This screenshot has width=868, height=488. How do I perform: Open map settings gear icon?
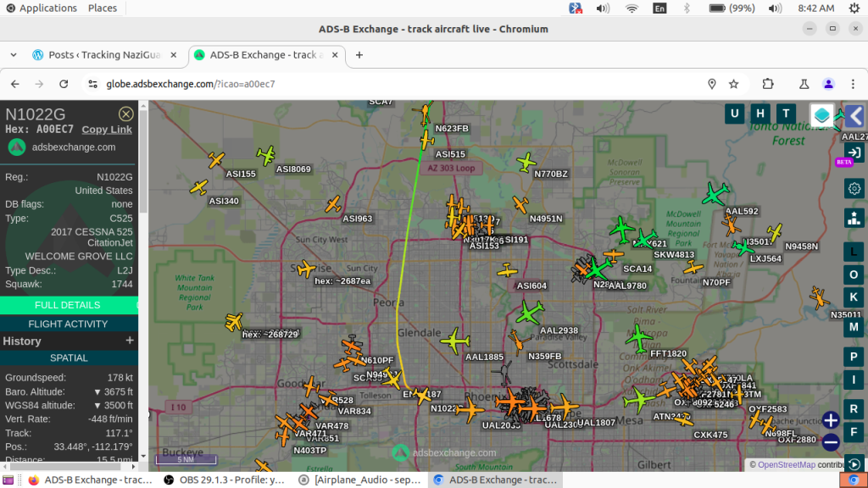854,189
